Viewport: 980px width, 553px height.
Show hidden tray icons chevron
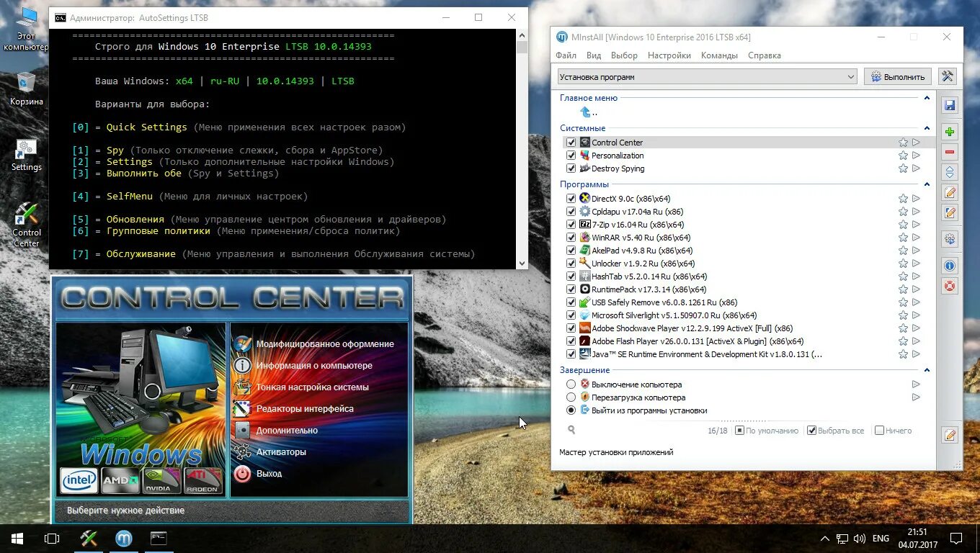tap(824, 539)
